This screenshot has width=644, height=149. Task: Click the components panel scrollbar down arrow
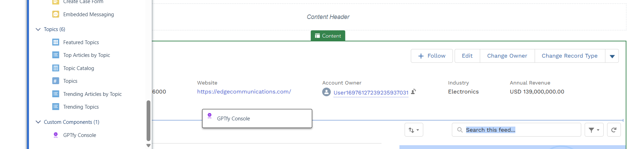(149, 146)
